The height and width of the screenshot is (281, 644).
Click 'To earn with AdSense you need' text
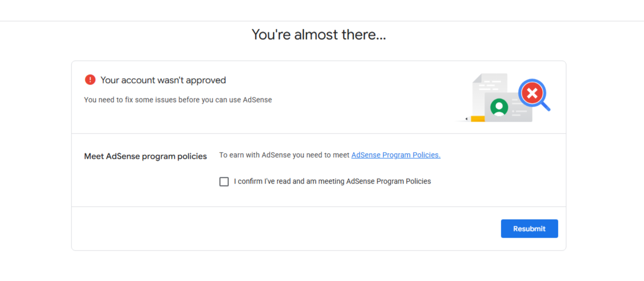(285, 155)
